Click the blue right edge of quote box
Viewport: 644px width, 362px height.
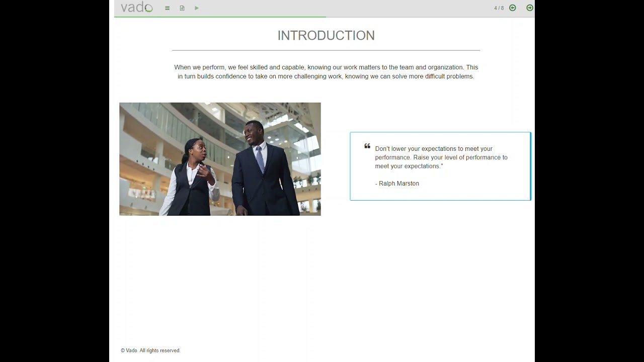(x=530, y=166)
